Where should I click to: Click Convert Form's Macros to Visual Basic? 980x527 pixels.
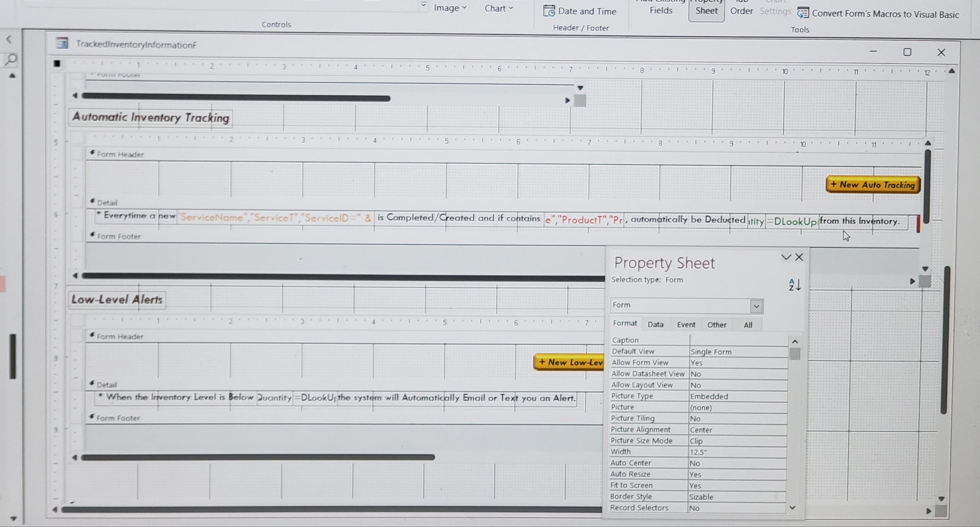[x=879, y=14]
